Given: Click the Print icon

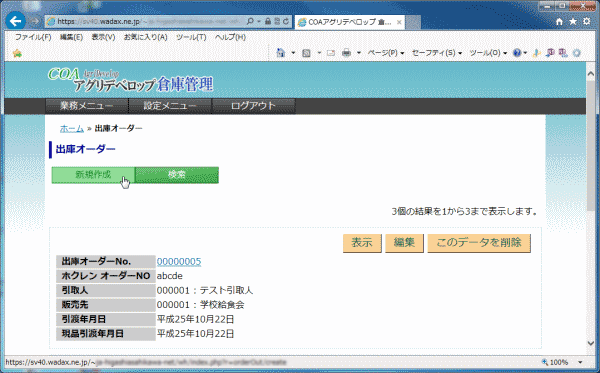Looking at the screenshot, I should 346,53.
